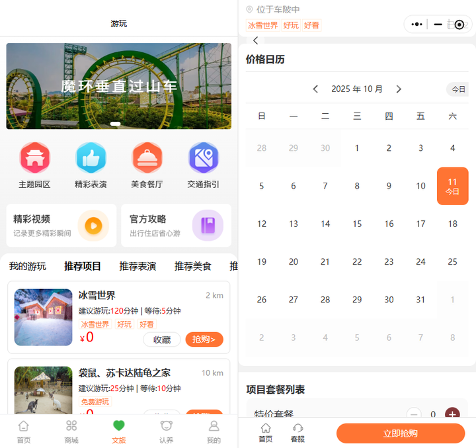Viewport: 476px width, 448px height.
Task: Click the back chevron above 价格日历
Action: (x=256, y=41)
